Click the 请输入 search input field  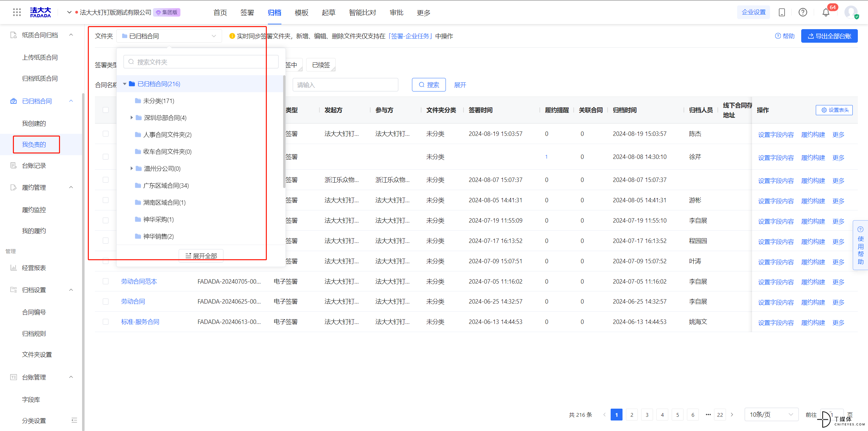point(345,85)
